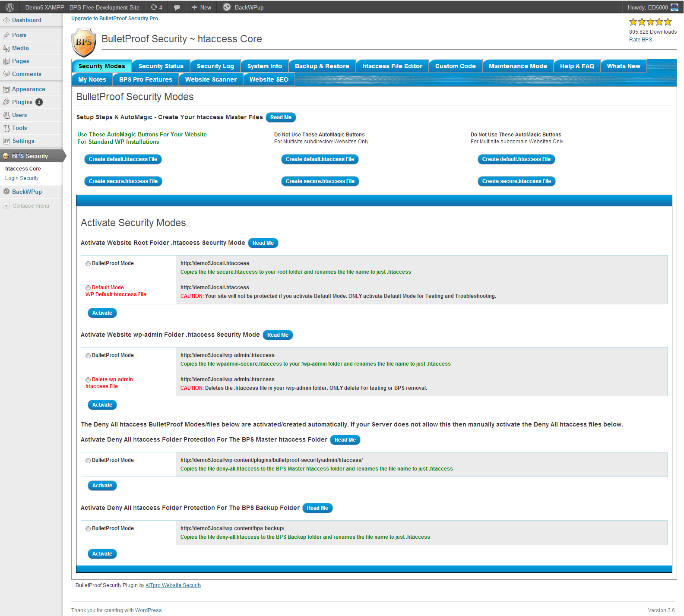Click the Plugins plug icon

6,102
